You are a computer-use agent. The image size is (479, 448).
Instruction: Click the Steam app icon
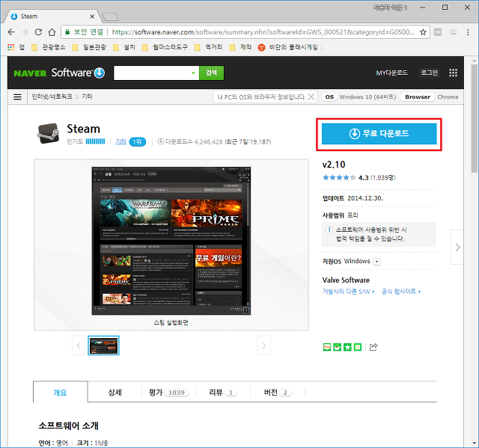click(x=48, y=133)
